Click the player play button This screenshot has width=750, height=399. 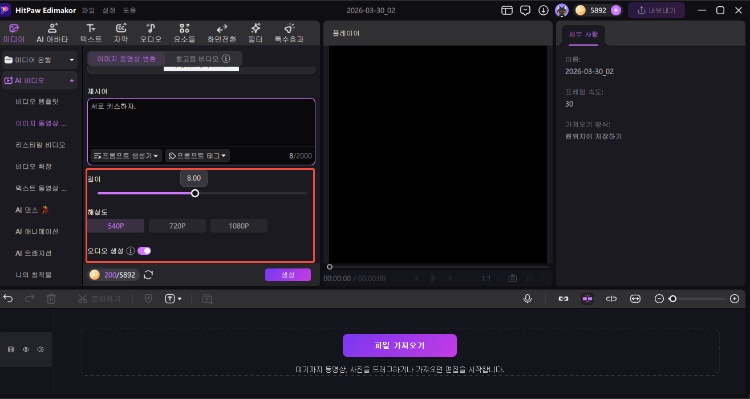pos(433,278)
